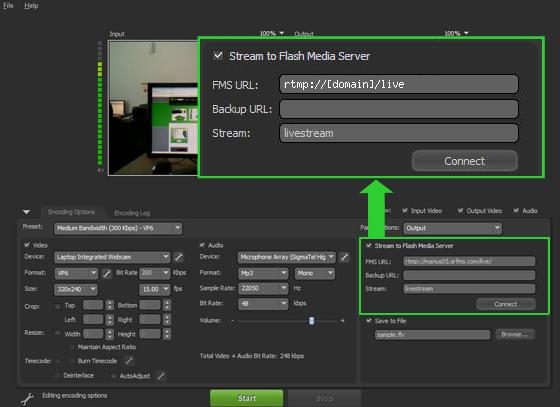Open VP6 format advanced settings wrench

[106, 273]
